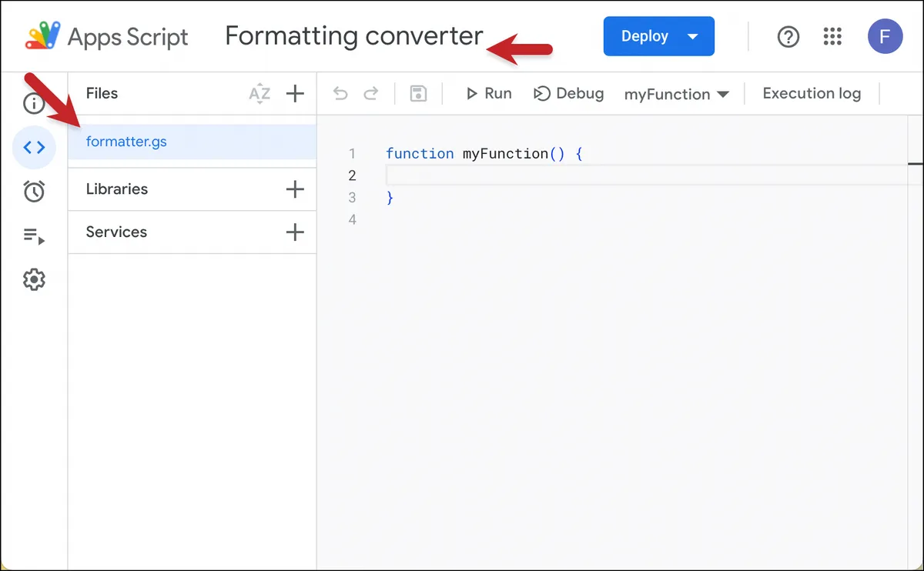This screenshot has height=571, width=924.
Task: Open Triggers alarm clock icon
Action: pyautogui.click(x=34, y=191)
